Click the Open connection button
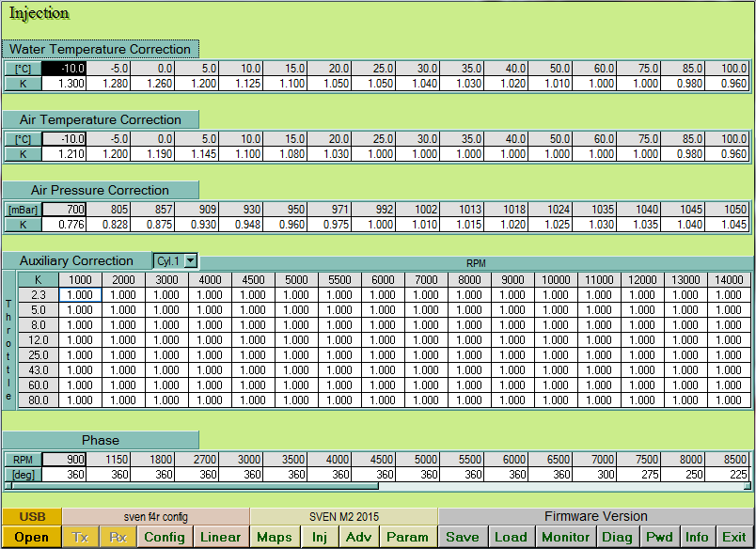 (31, 537)
